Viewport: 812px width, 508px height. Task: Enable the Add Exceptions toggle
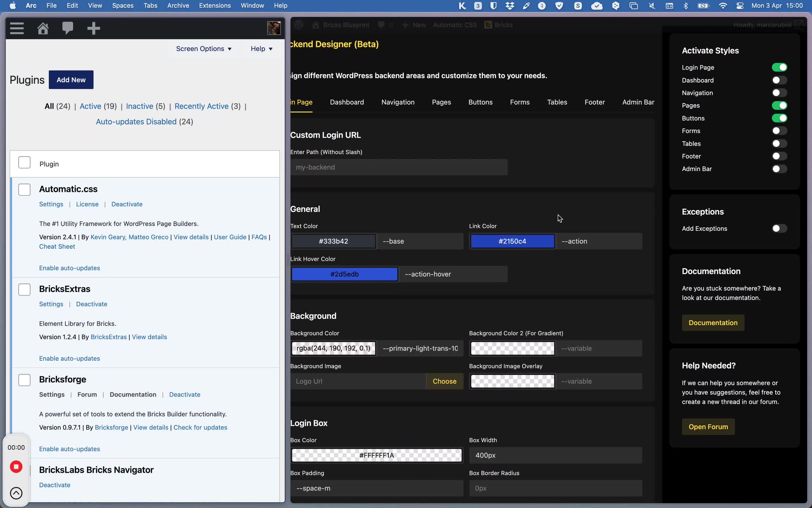coord(779,229)
